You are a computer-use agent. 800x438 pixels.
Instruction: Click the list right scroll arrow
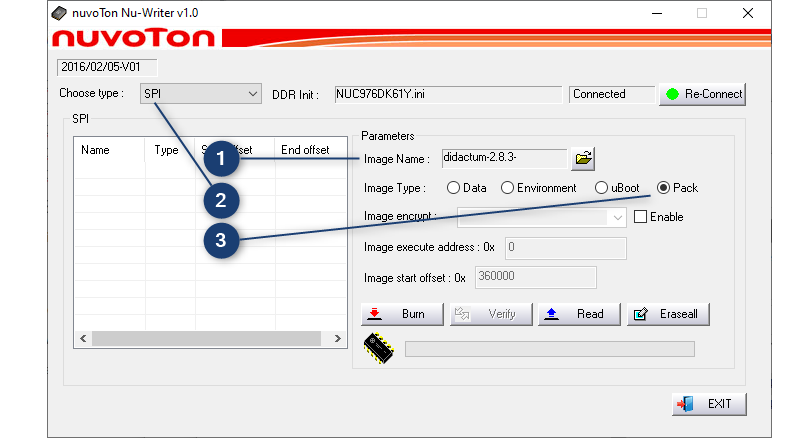point(337,338)
